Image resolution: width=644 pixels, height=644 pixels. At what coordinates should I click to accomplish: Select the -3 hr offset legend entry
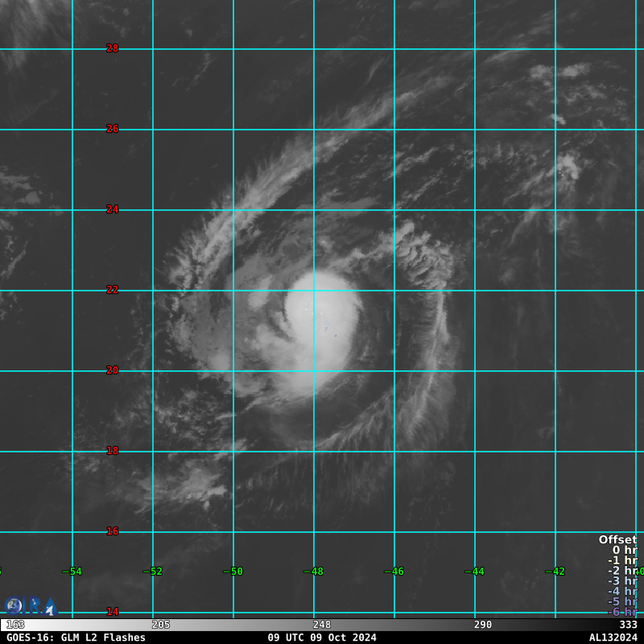pyautogui.click(x=622, y=581)
